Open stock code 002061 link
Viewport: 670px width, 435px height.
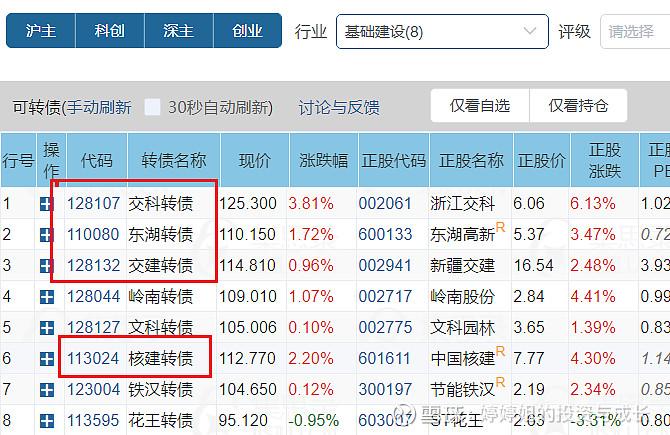click(x=385, y=203)
